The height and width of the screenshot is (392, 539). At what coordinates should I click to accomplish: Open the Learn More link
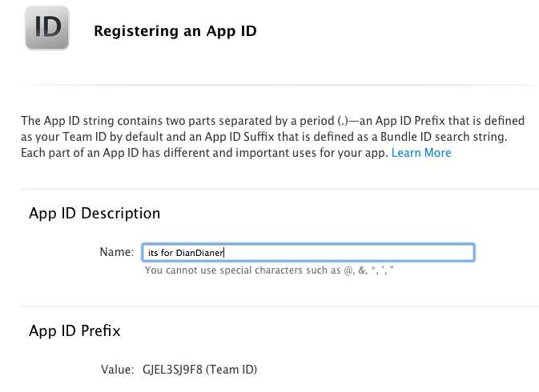421,153
